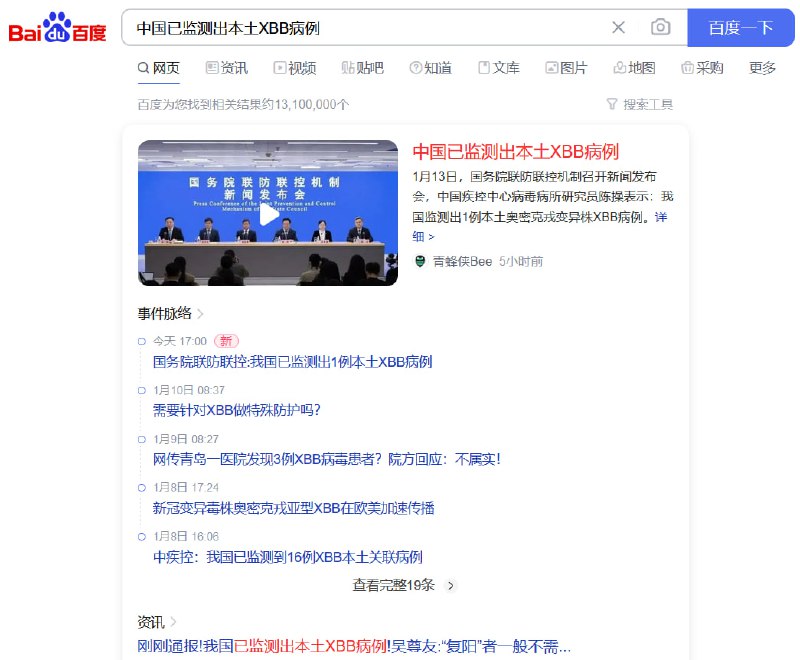
Task: Switch to the 资讯 tab
Action: click(x=227, y=68)
